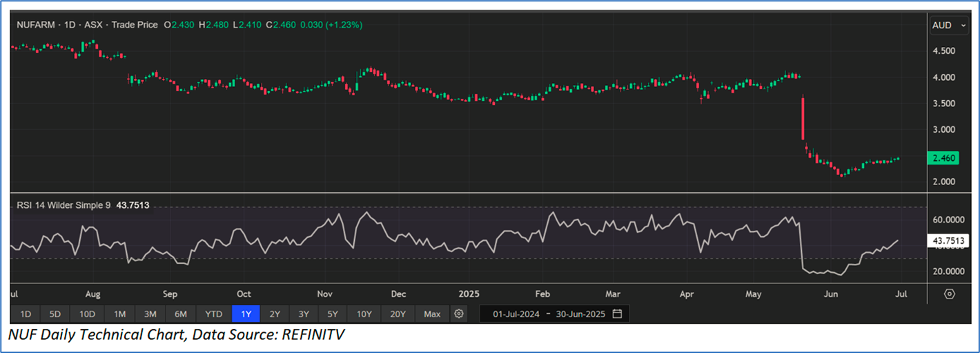
Task: Set the chart range to 6M
Action: coord(181,314)
